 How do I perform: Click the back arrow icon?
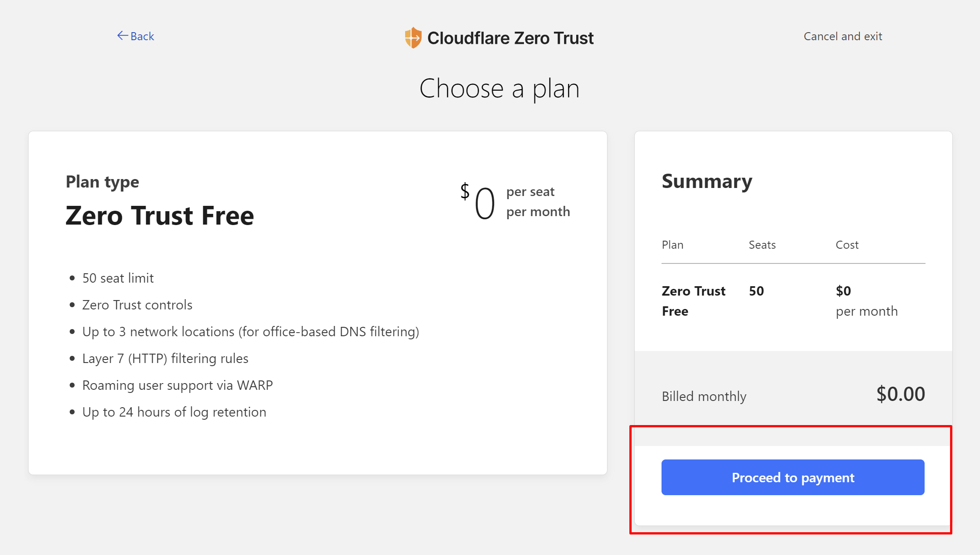pos(122,36)
